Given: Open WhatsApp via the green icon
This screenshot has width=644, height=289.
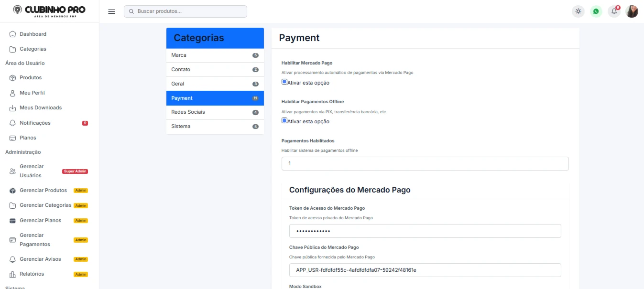Looking at the screenshot, I should point(596,11).
